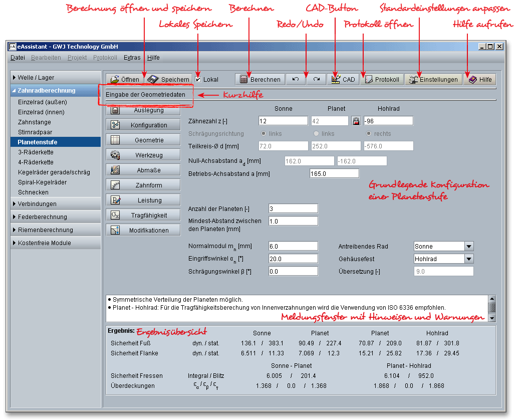Open Einstellungen standard settings
Viewport: 524px width, 420px height.
click(x=433, y=79)
